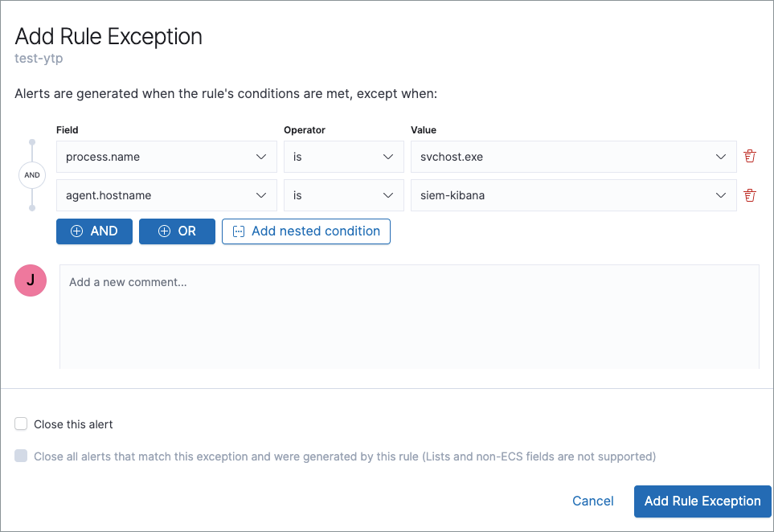Click the AND connector badge between conditions
The width and height of the screenshot is (774, 532).
31,174
